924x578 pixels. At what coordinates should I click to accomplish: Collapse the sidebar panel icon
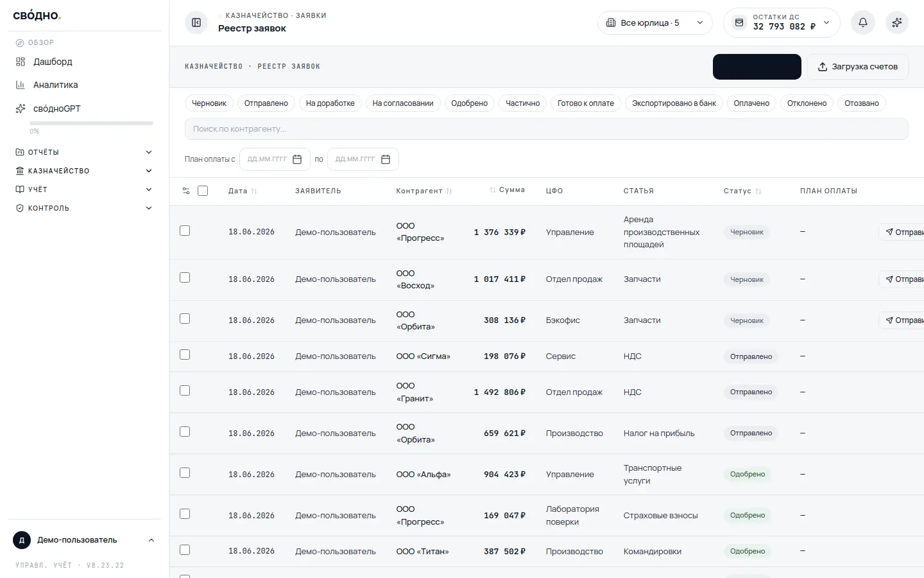[196, 22]
